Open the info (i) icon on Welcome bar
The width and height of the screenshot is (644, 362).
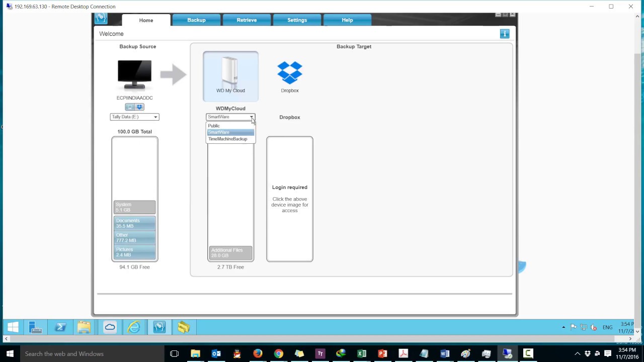(505, 33)
